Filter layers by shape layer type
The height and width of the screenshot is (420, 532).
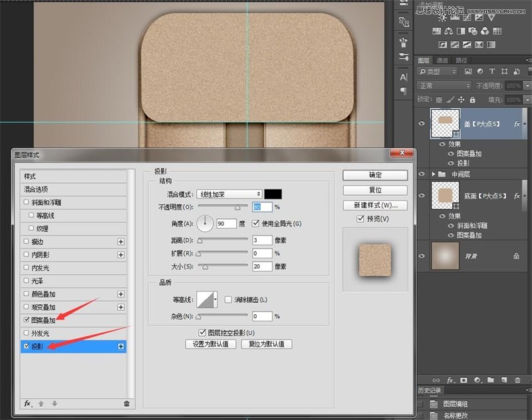click(x=505, y=71)
